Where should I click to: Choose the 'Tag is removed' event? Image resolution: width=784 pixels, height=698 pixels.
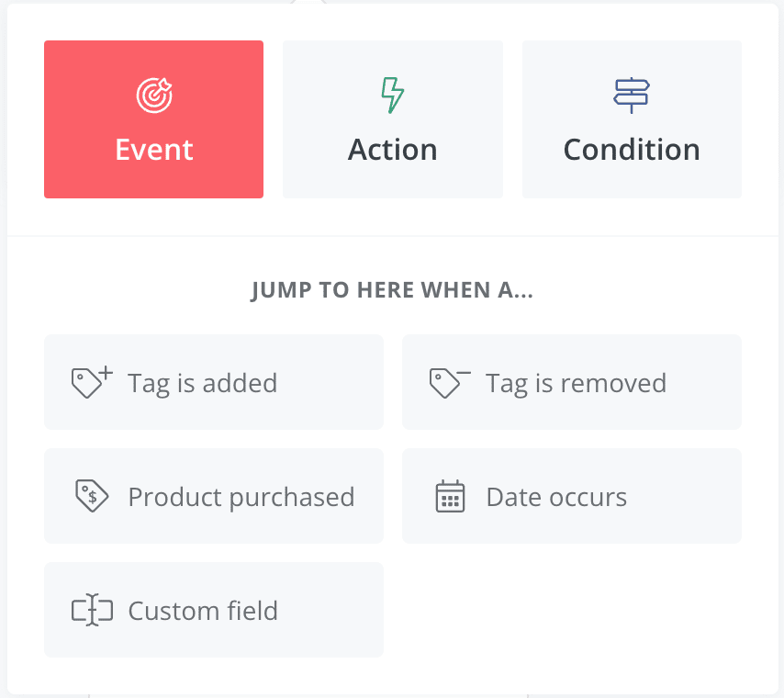click(572, 382)
